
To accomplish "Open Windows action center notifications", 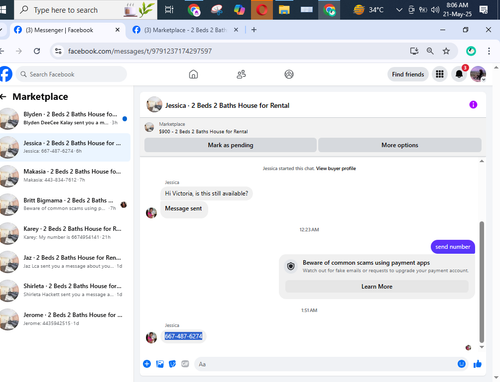I will click(483, 10).
